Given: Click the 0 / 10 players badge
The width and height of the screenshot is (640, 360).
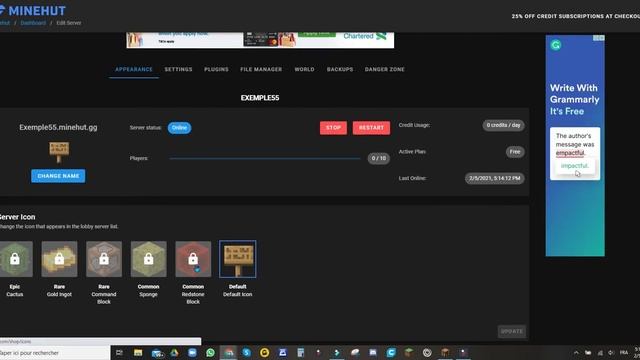Looking at the screenshot, I should [379, 158].
